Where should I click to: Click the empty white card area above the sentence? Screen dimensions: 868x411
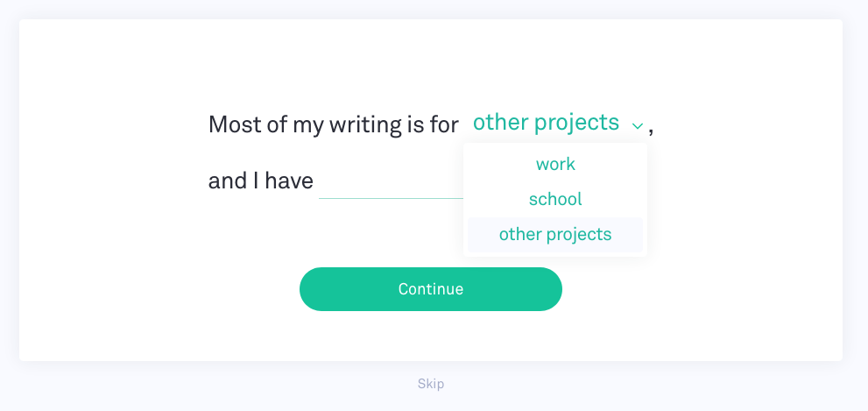[431, 61]
